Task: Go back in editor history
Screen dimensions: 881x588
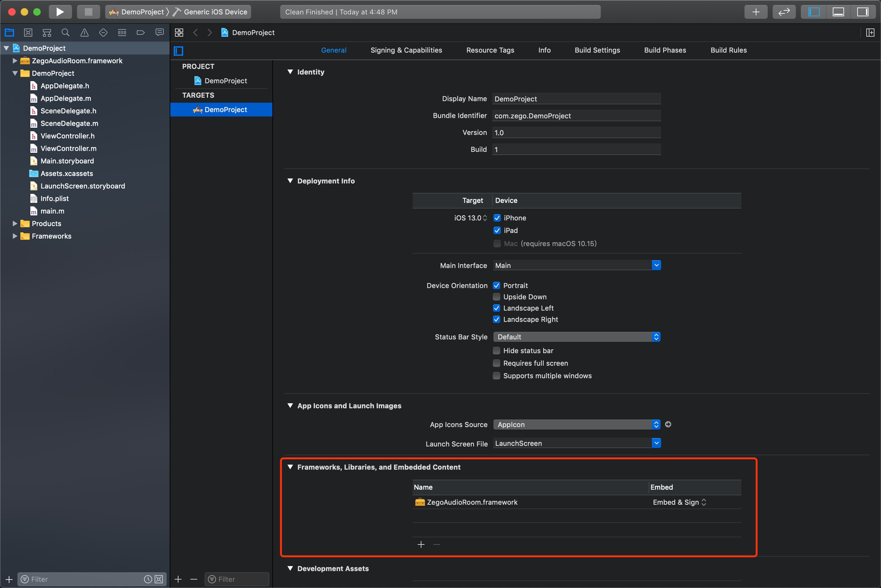Action: click(x=195, y=33)
